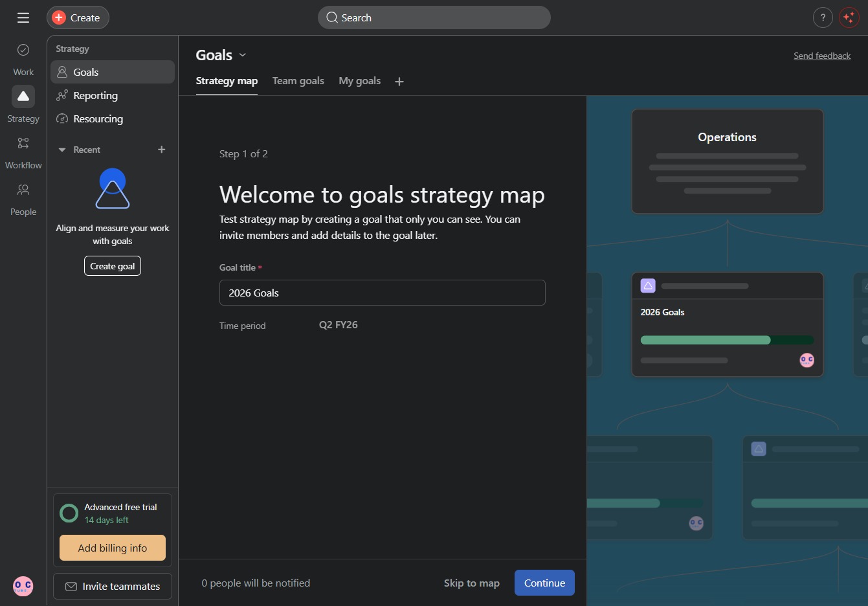Click Add billing info button
Image resolution: width=868 pixels, height=606 pixels.
click(x=113, y=548)
